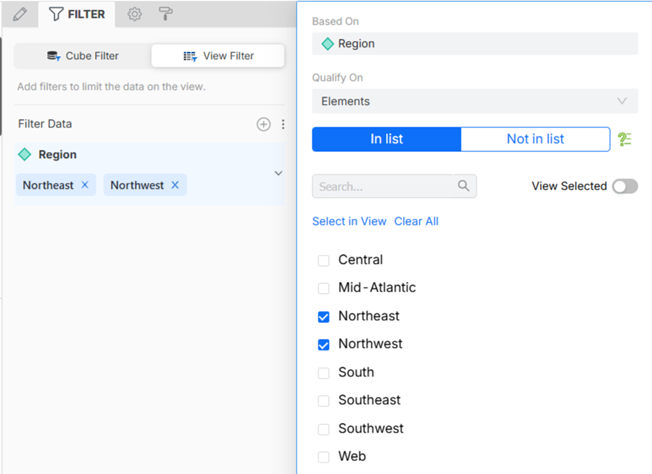Check the Central checkbox
652x474 pixels.
[323, 260]
